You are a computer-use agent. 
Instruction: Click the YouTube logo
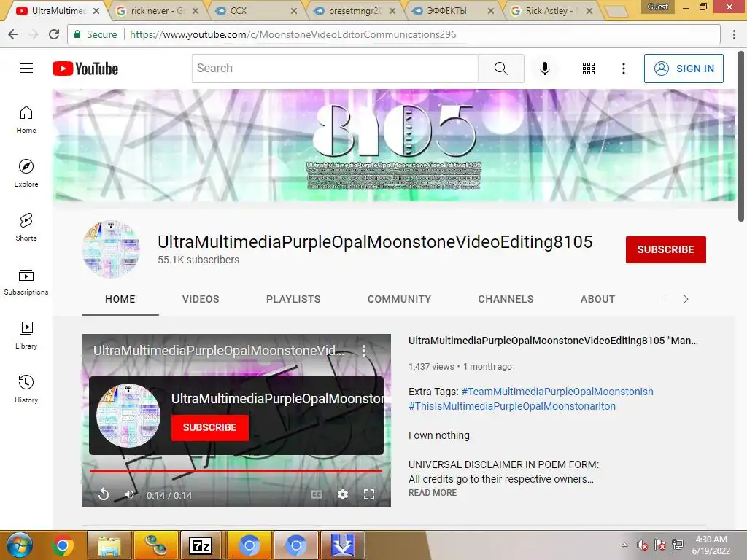[85, 69]
